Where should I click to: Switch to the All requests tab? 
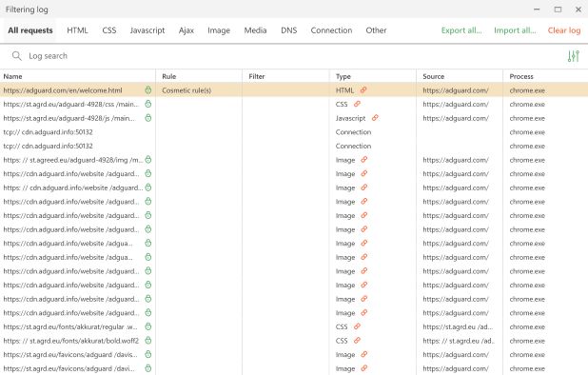coord(30,30)
